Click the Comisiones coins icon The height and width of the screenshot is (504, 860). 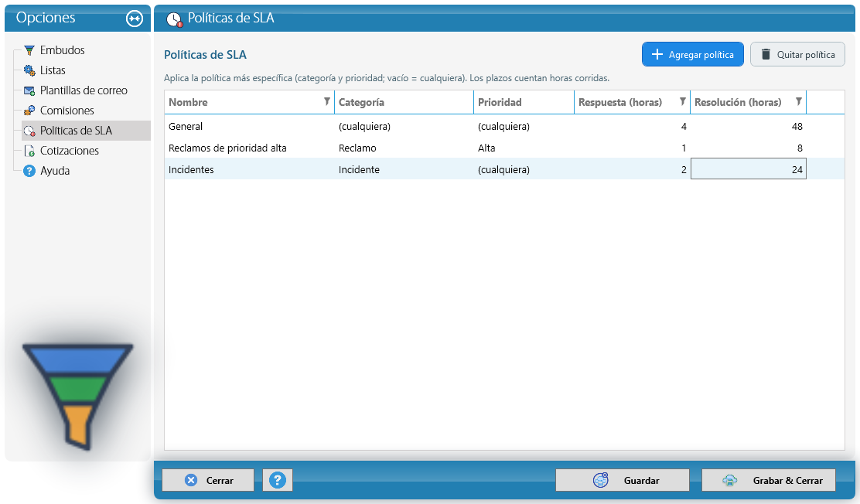click(29, 111)
